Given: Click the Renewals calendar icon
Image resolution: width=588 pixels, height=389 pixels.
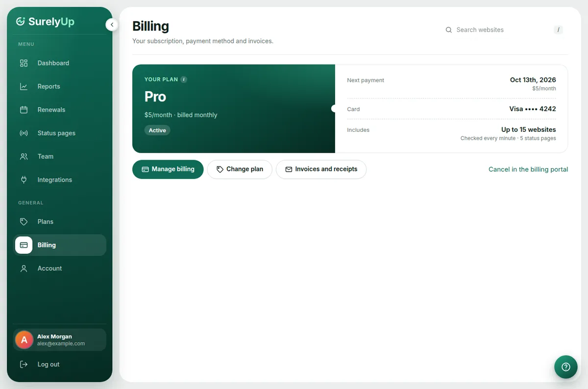Looking at the screenshot, I should tap(24, 110).
